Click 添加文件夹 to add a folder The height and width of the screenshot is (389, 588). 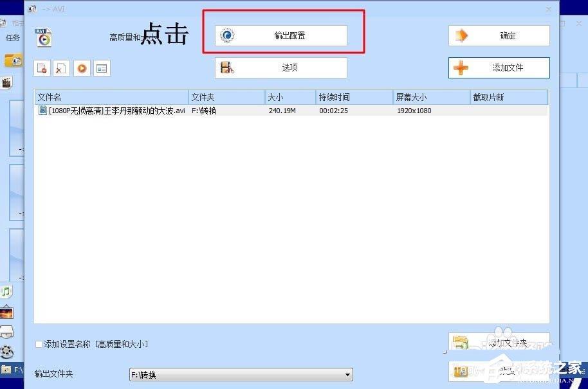click(x=499, y=343)
